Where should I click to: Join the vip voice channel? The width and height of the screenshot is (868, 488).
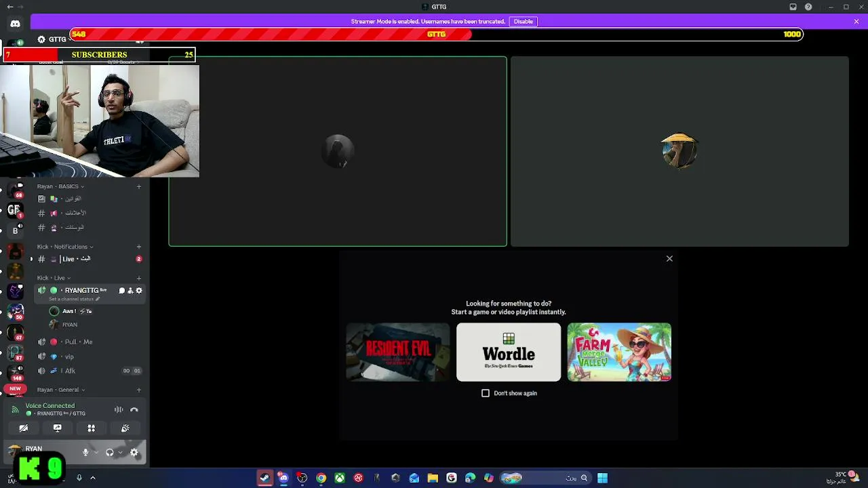click(x=90, y=357)
